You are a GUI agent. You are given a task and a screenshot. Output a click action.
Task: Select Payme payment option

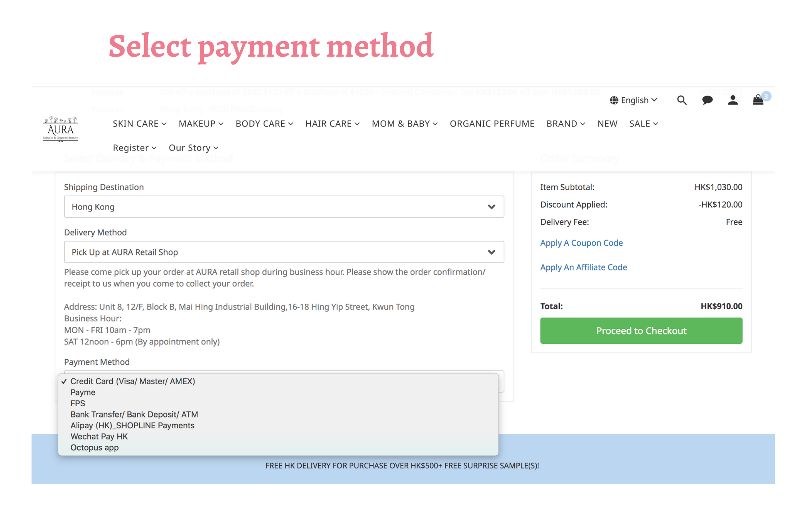(x=83, y=392)
